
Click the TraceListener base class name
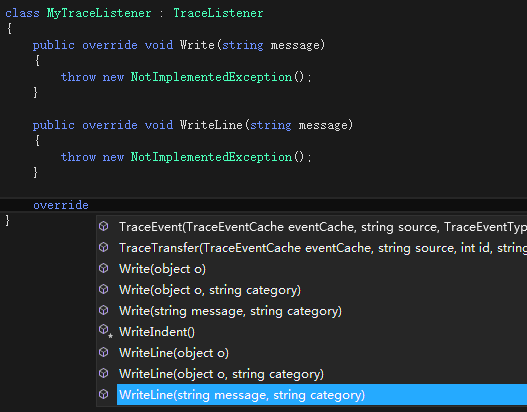[x=218, y=13]
